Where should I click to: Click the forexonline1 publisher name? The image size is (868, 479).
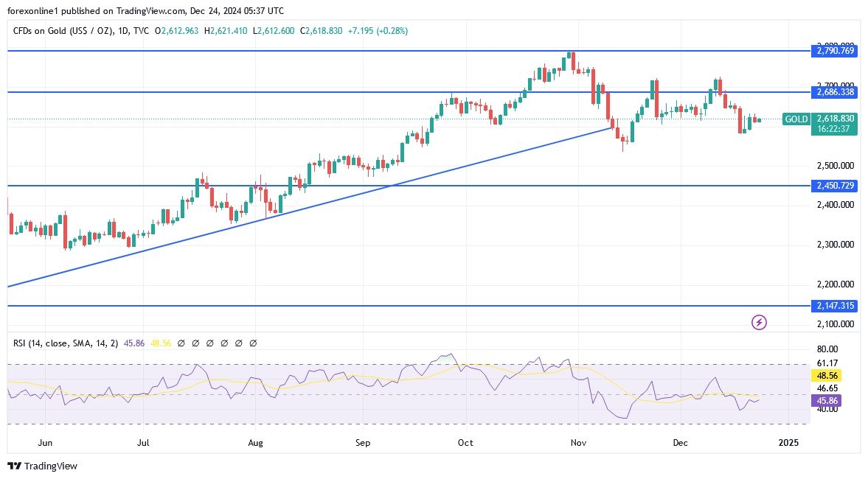point(34,11)
